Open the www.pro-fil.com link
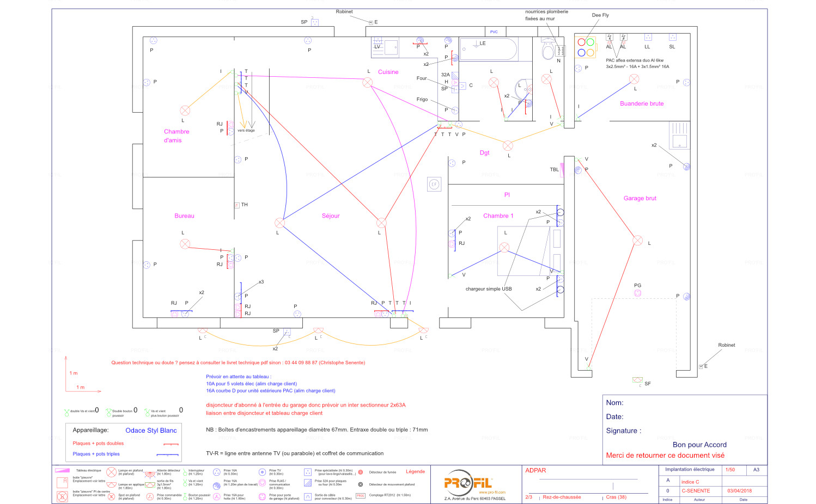This screenshot has height=504, width=816. click(x=492, y=492)
